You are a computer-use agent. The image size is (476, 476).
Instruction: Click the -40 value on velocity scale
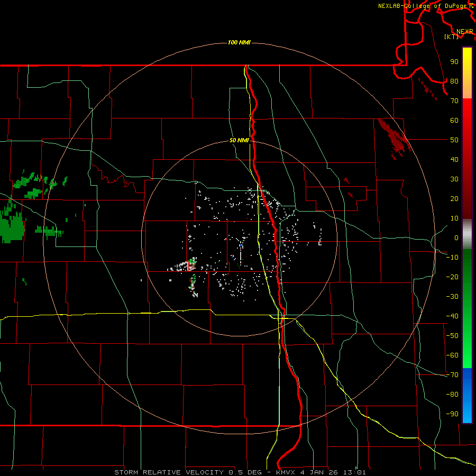452,316
